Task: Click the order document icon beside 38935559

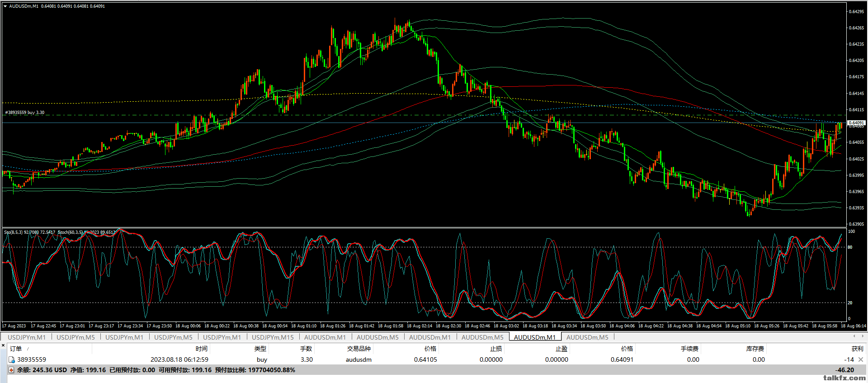Action: coord(12,359)
